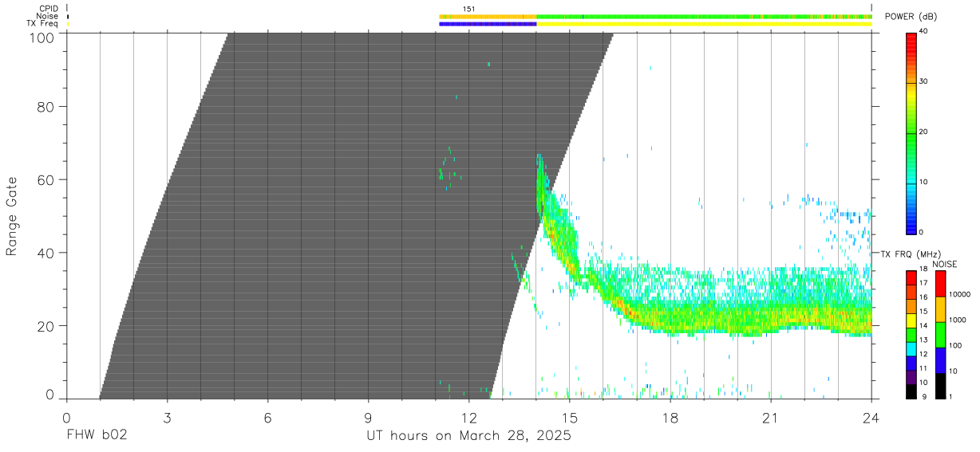Click the y-axis tick label '40'
The height and width of the screenshot is (452, 980).
(45, 253)
